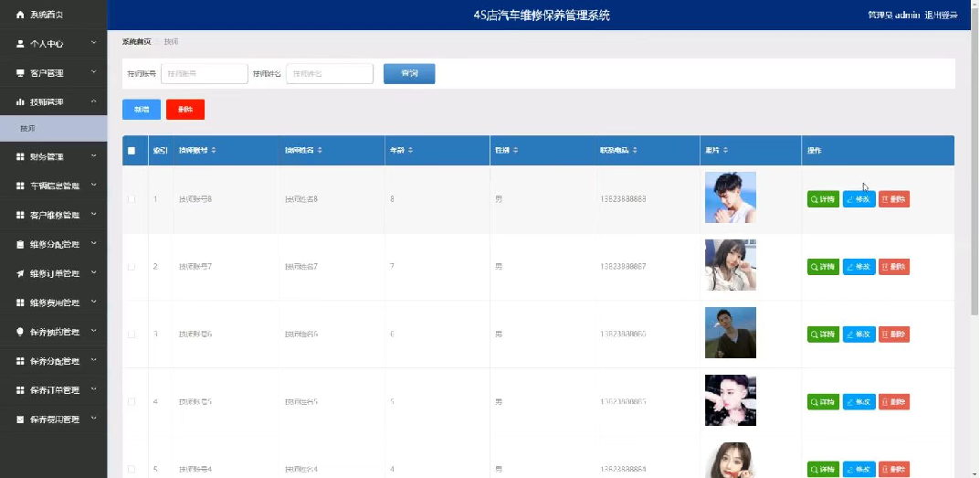Screen dimensions: 980x478
Task: Focus the 技师账号 search input
Action: [205, 74]
